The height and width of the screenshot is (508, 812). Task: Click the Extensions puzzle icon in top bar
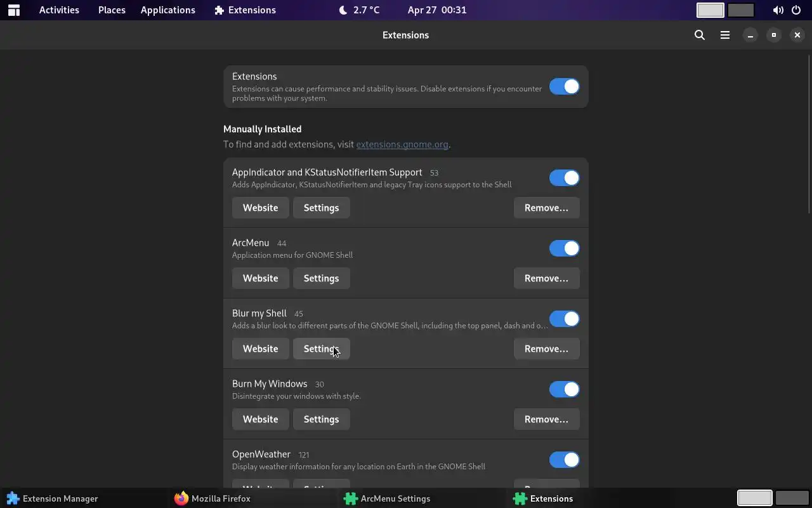pyautogui.click(x=219, y=10)
